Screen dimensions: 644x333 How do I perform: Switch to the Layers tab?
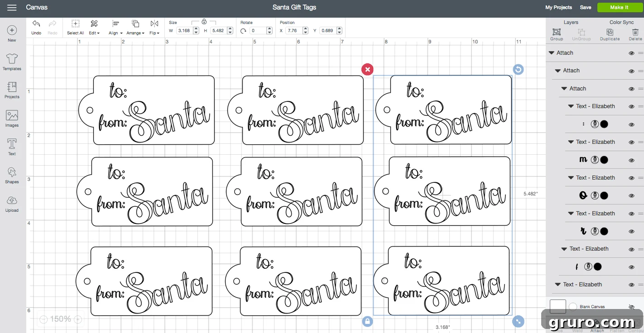coord(571,22)
